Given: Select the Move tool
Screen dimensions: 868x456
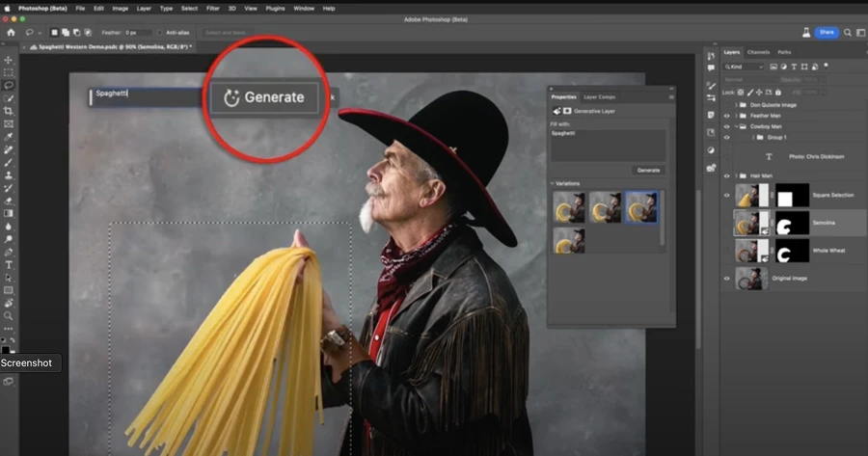Looking at the screenshot, I should [9, 60].
